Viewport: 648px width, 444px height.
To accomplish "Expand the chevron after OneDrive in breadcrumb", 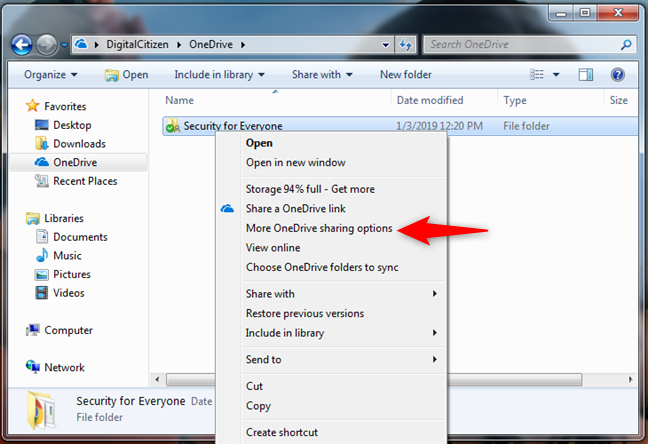I will tap(243, 44).
